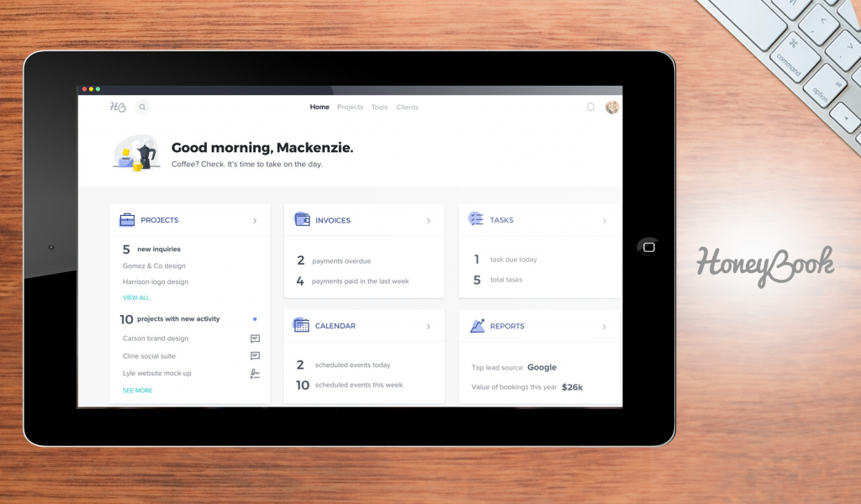This screenshot has height=504, width=861.
Task: Click the comment icon beside Carson brand design
Action: pos(255,337)
